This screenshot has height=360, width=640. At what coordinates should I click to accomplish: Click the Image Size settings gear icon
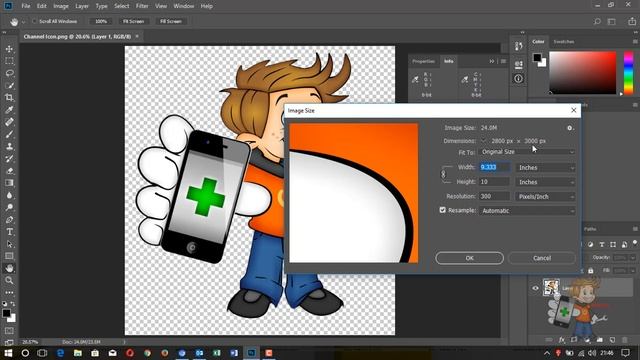pos(570,128)
